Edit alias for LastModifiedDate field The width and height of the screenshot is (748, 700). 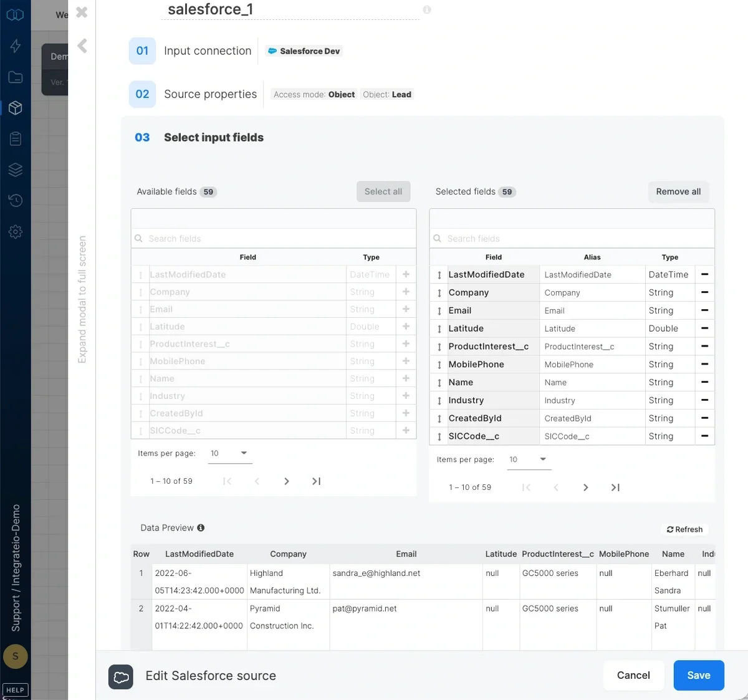[x=592, y=274]
